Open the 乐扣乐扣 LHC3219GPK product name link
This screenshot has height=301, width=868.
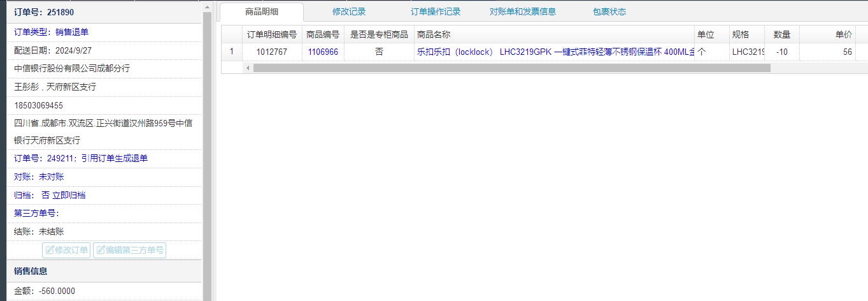555,52
